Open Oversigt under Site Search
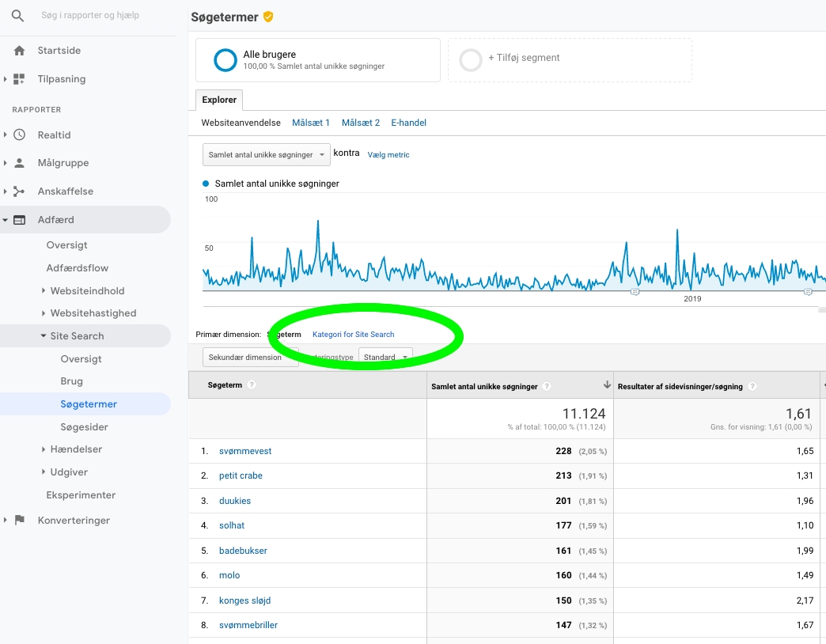The height and width of the screenshot is (644, 826). (x=81, y=358)
